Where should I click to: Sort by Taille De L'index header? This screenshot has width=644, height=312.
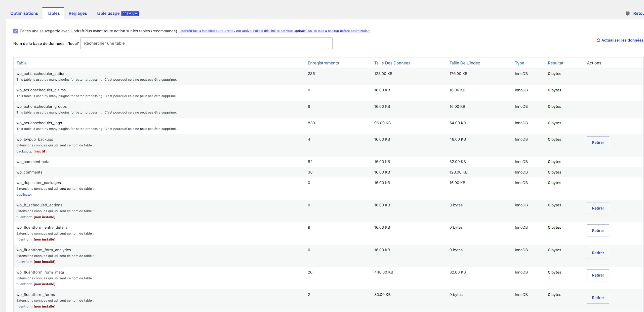465,63
